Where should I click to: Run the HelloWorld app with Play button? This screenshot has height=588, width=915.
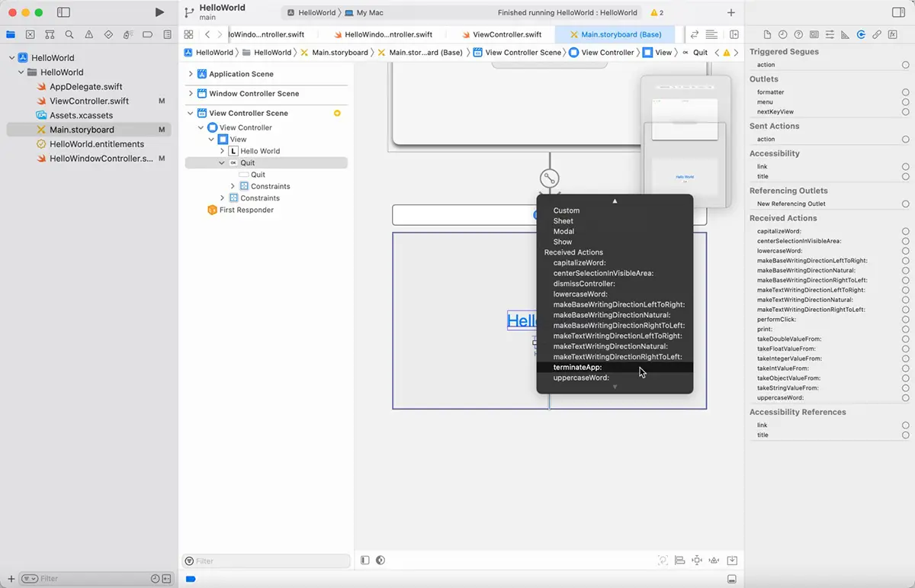[159, 12]
